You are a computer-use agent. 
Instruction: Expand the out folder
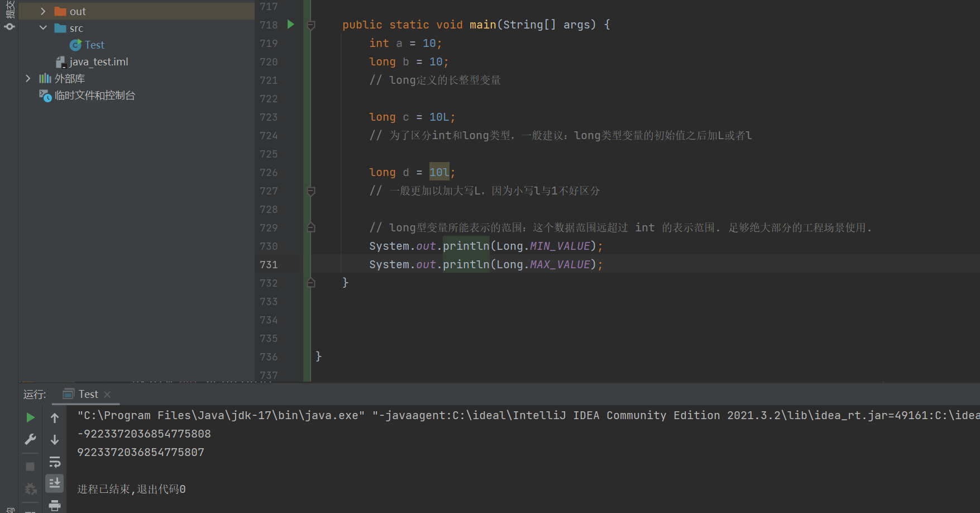43,11
